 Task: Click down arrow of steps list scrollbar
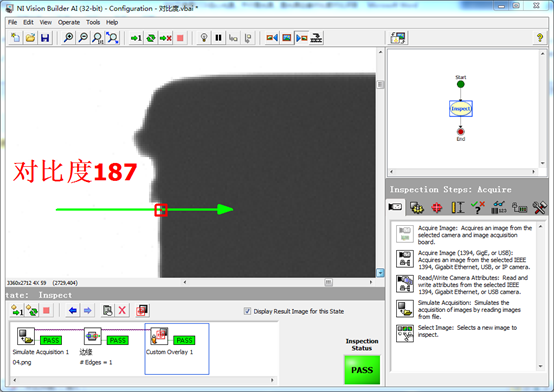click(541, 367)
